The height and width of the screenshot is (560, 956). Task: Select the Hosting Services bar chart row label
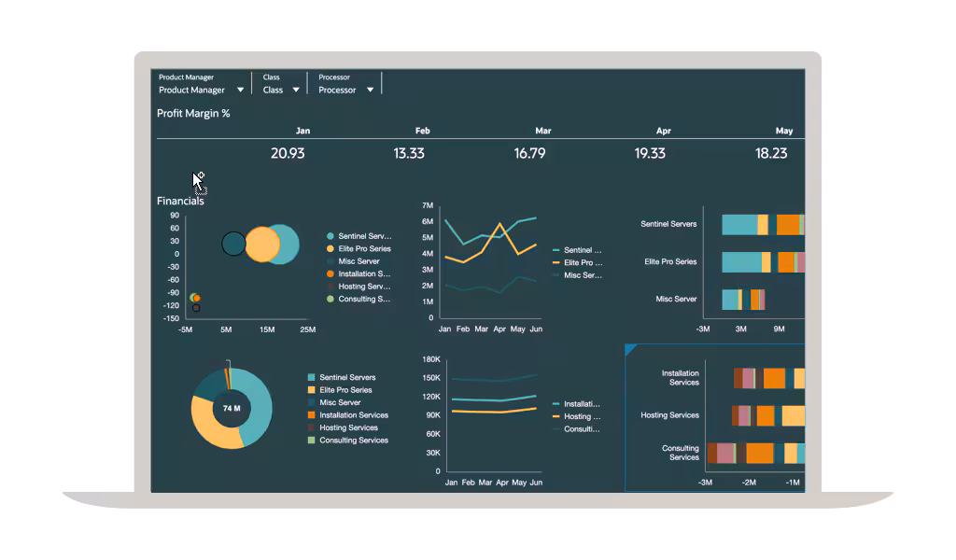669,415
